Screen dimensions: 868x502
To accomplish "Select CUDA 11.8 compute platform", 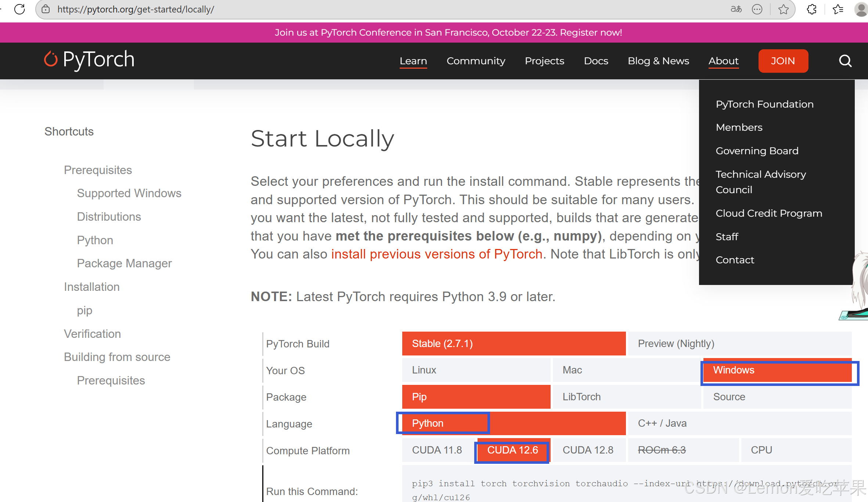I will (x=439, y=450).
